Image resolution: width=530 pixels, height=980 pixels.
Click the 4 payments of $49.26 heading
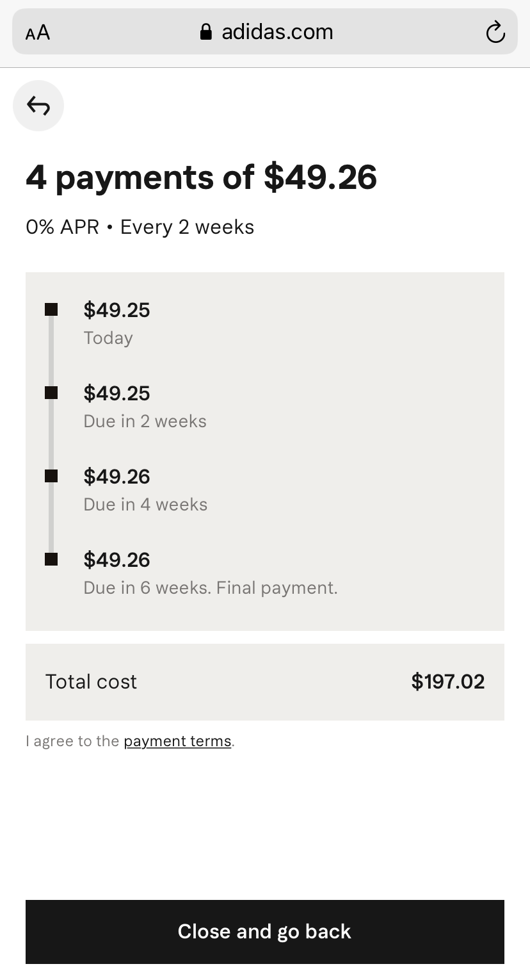[x=201, y=177]
